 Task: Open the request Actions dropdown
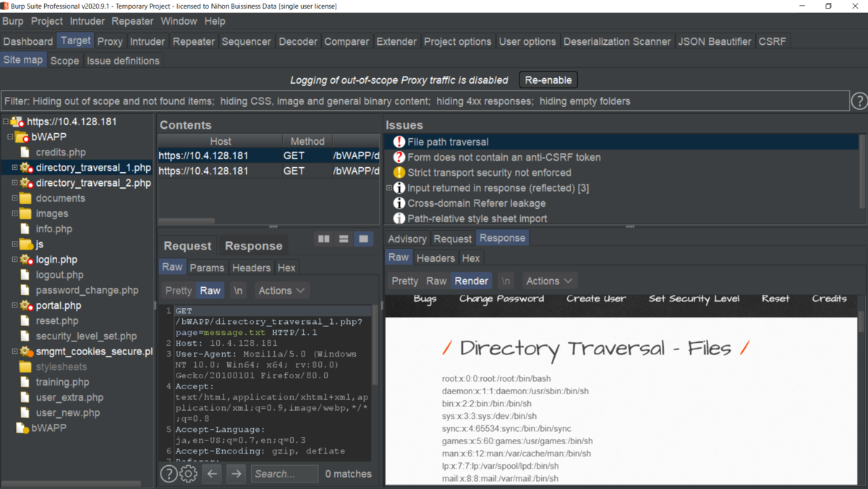[x=281, y=290]
